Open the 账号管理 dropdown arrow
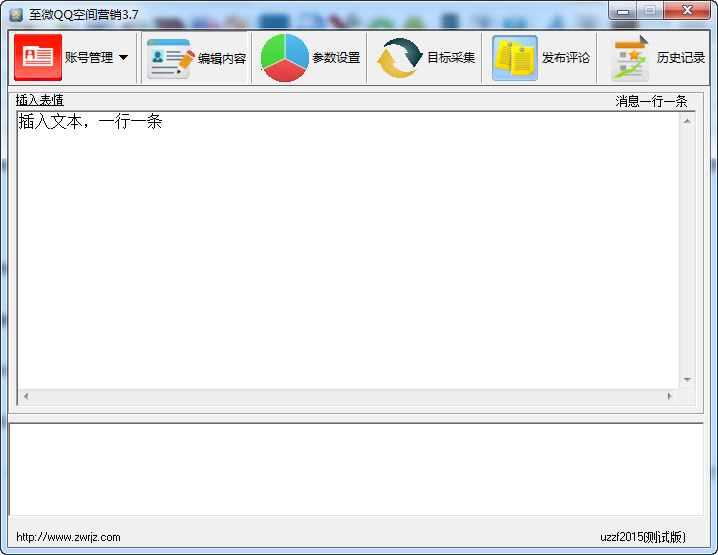The width and height of the screenshot is (718, 555). (123, 58)
